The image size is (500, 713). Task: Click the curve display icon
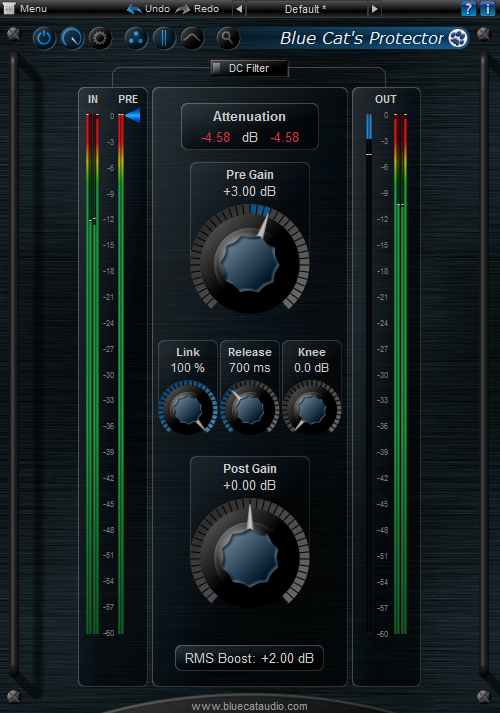coord(192,38)
